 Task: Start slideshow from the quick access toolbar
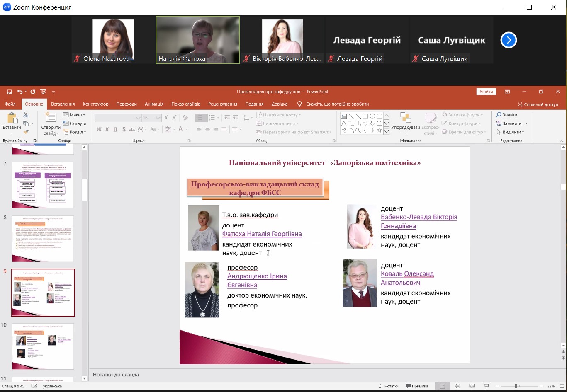[43, 92]
